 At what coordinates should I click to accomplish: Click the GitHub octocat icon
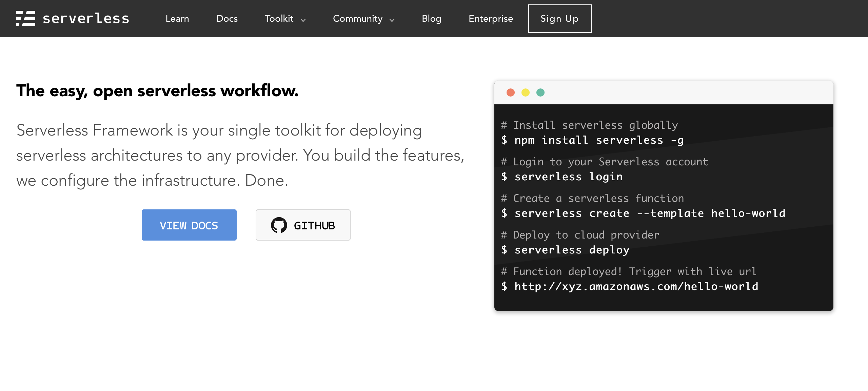coord(279,225)
